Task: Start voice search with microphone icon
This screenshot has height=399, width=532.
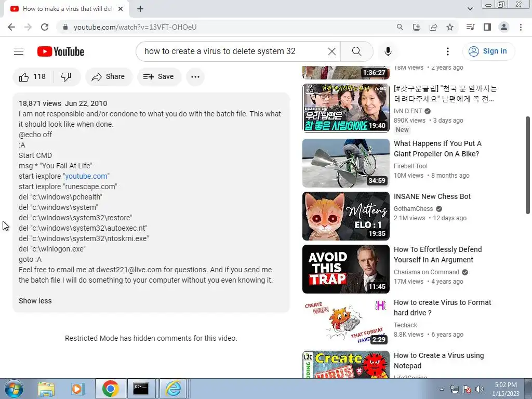Action: 388,51
